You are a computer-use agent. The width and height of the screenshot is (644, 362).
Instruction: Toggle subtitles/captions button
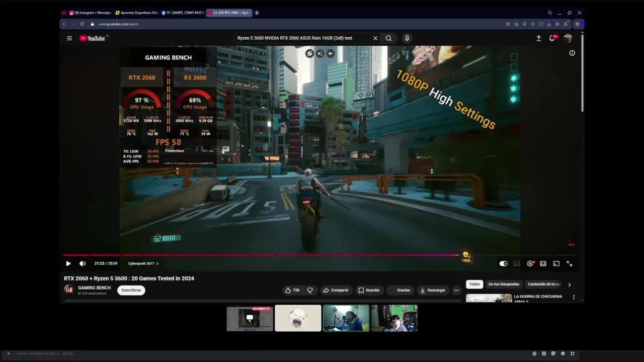pyautogui.click(x=517, y=263)
